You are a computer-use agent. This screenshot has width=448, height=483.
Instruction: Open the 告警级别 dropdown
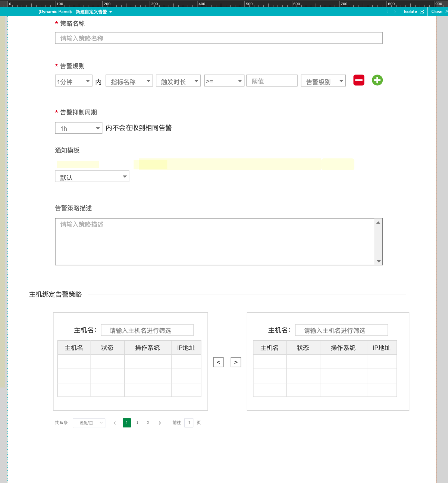click(323, 81)
